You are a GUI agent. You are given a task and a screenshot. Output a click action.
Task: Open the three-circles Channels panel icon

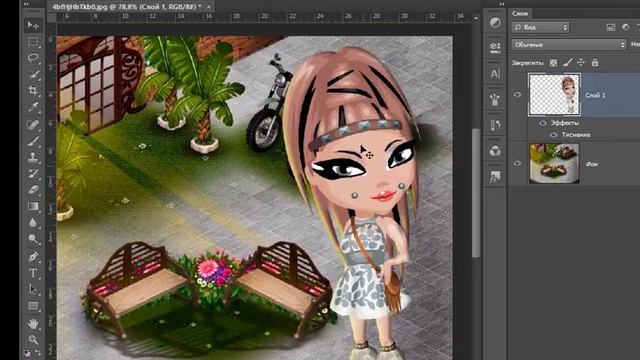495,151
